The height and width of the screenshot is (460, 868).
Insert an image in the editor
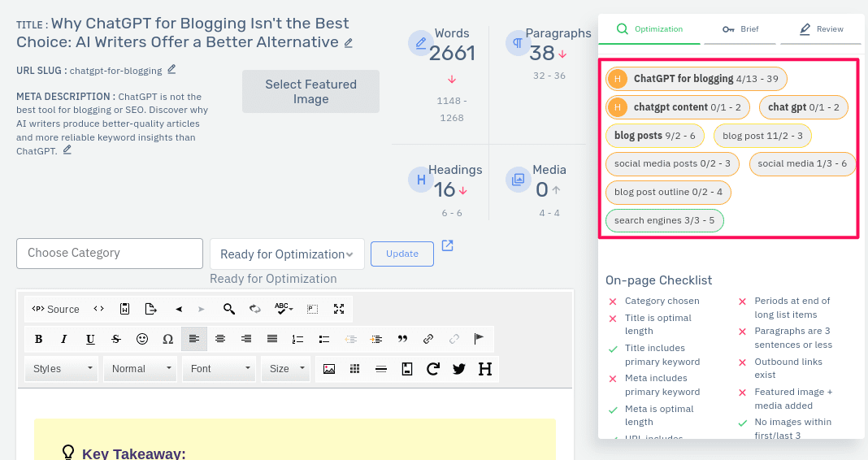329,369
